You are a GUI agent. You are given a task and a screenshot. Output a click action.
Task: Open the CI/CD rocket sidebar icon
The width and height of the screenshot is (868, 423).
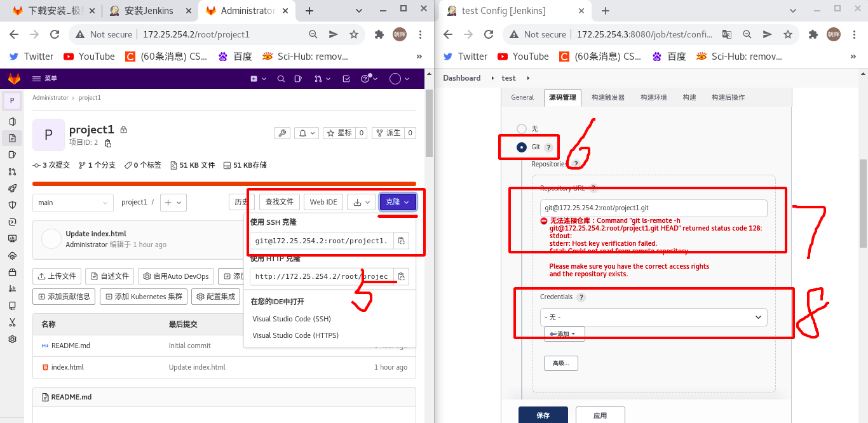[x=12, y=188]
